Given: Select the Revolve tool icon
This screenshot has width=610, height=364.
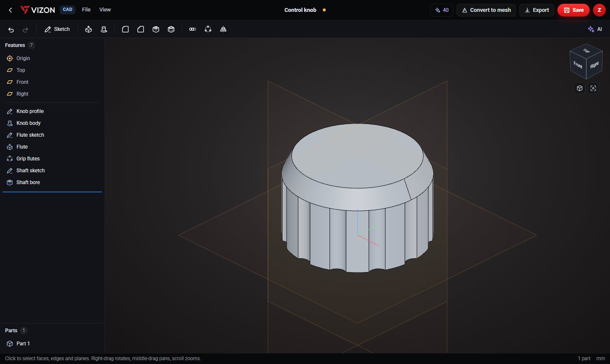Looking at the screenshot, I should tap(104, 29).
